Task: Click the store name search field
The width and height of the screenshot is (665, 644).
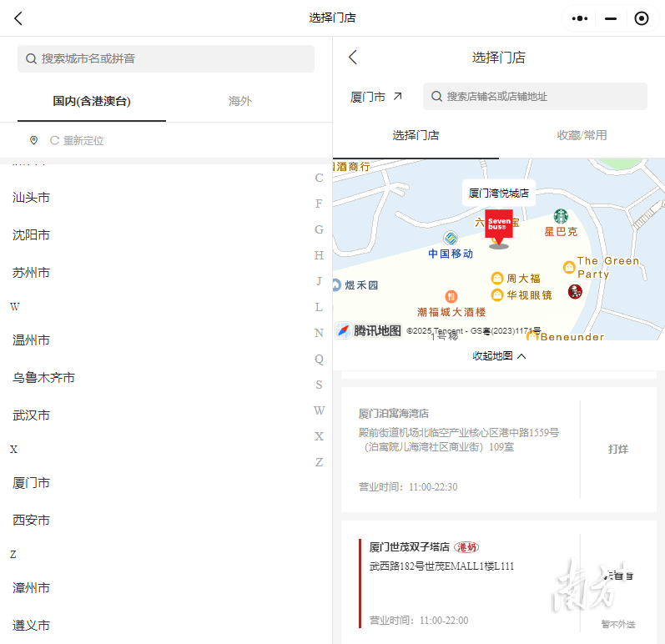Action: (x=535, y=97)
